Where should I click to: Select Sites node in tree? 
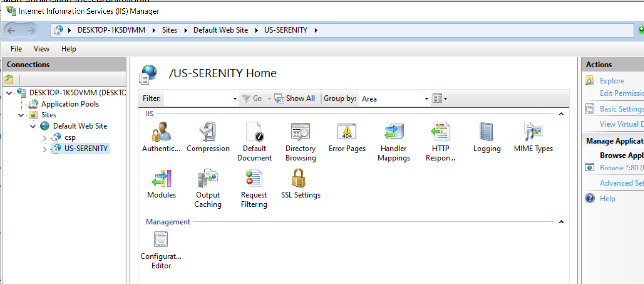pos(49,115)
